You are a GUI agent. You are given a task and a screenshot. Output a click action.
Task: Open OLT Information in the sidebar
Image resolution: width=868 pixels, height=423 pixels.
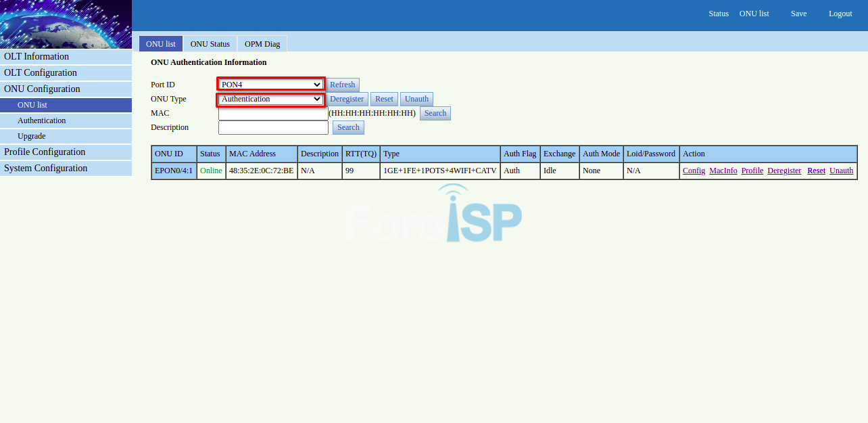coord(66,57)
